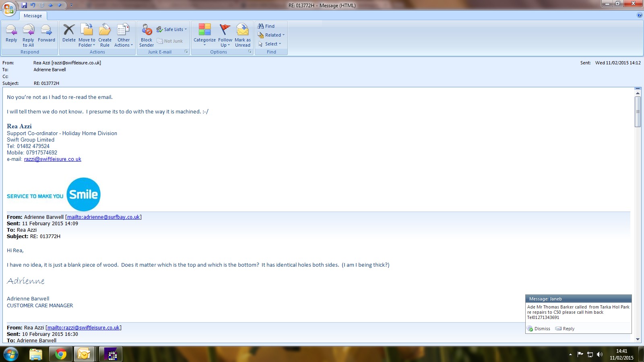
Task: Click the Tel: 01482 479524 line
Action: pos(28,146)
